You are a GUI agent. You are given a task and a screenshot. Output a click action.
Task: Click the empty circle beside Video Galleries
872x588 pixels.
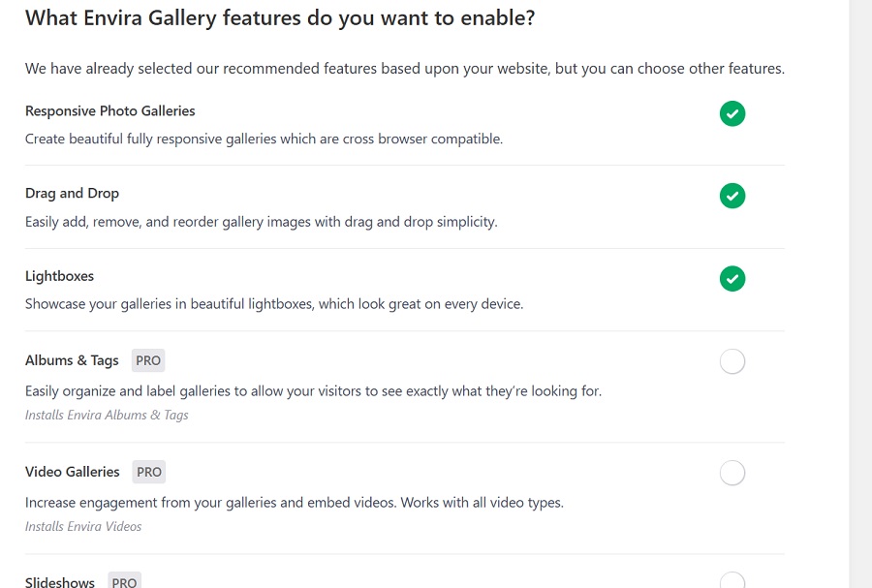click(x=732, y=472)
